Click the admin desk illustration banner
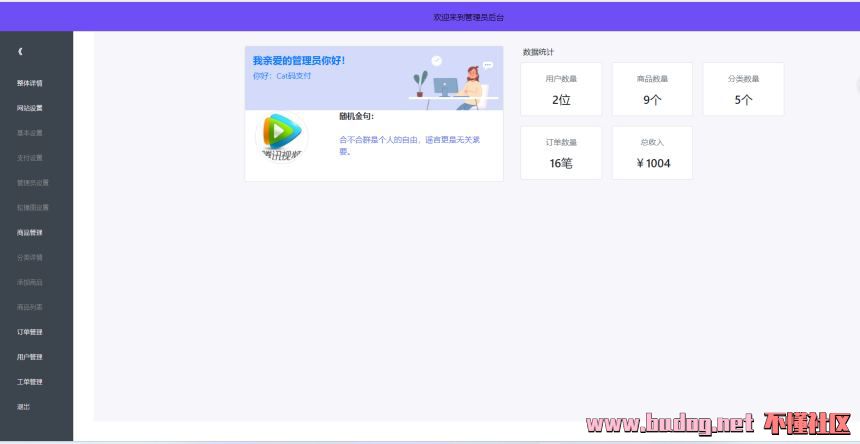The height and width of the screenshot is (444, 860). coord(454,80)
